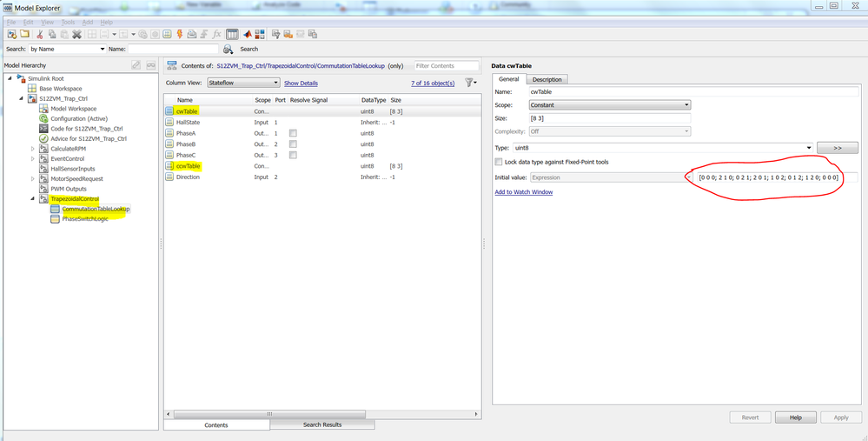Open the Add menu
The height and width of the screenshot is (441, 868).
click(x=88, y=22)
